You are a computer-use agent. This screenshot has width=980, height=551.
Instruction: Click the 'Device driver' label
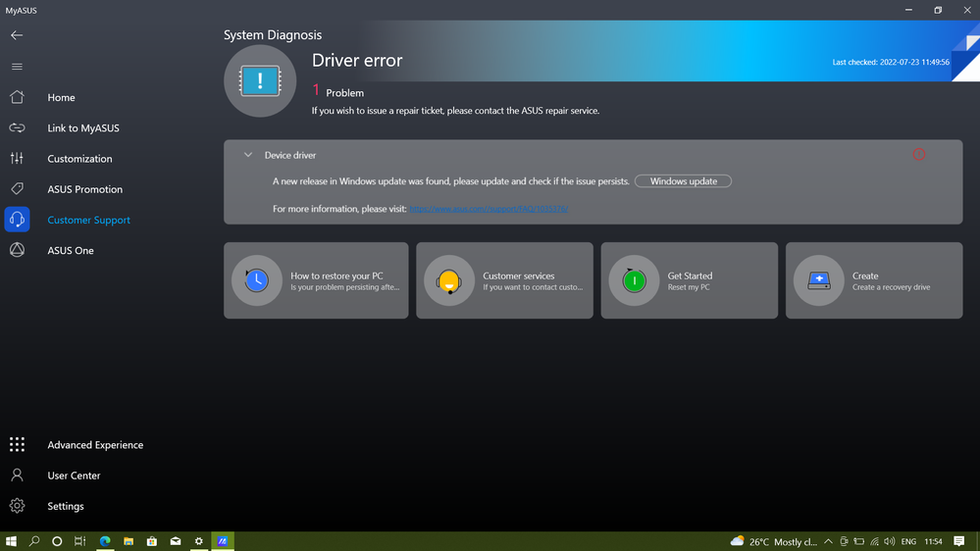click(x=290, y=155)
